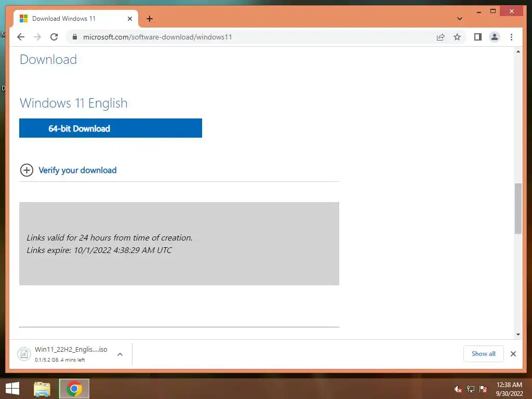Click the forward navigation arrow
The image size is (532, 399).
(x=37, y=37)
